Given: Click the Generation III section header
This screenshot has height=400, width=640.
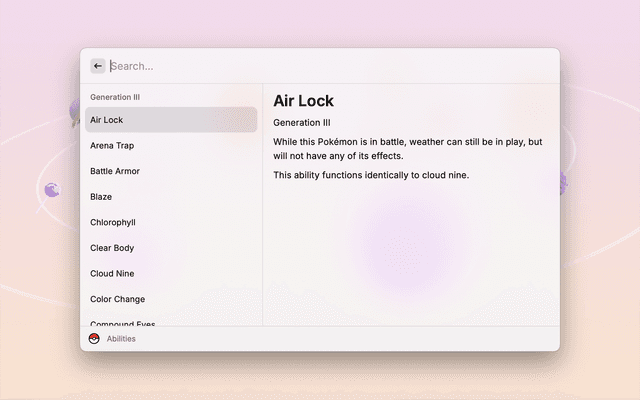Looking at the screenshot, I should pos(115,97).
